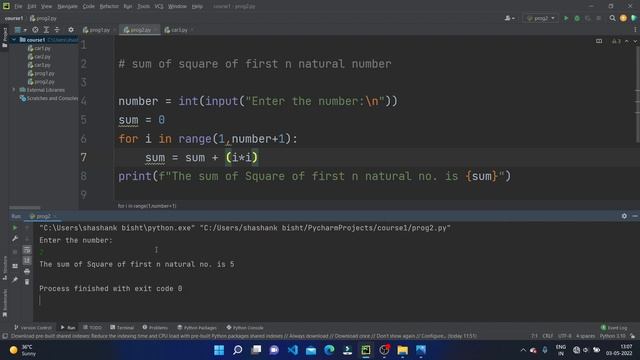Select prog2.py in project tree
Screen dimensions: 640x360
click(41, 82)
